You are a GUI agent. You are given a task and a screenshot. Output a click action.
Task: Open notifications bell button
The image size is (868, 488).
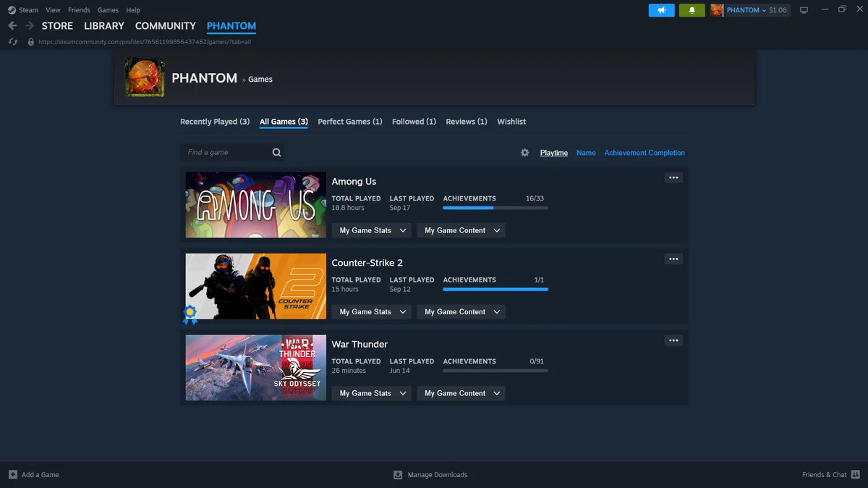coord(692,10)
